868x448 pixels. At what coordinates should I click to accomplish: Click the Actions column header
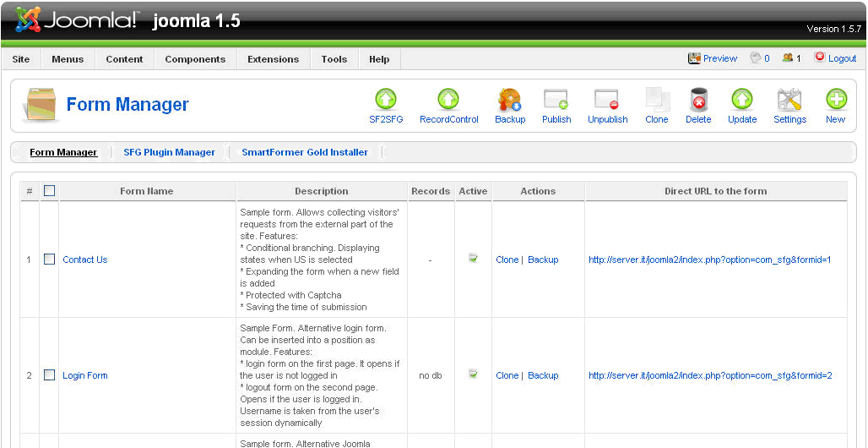coord(538,191)
